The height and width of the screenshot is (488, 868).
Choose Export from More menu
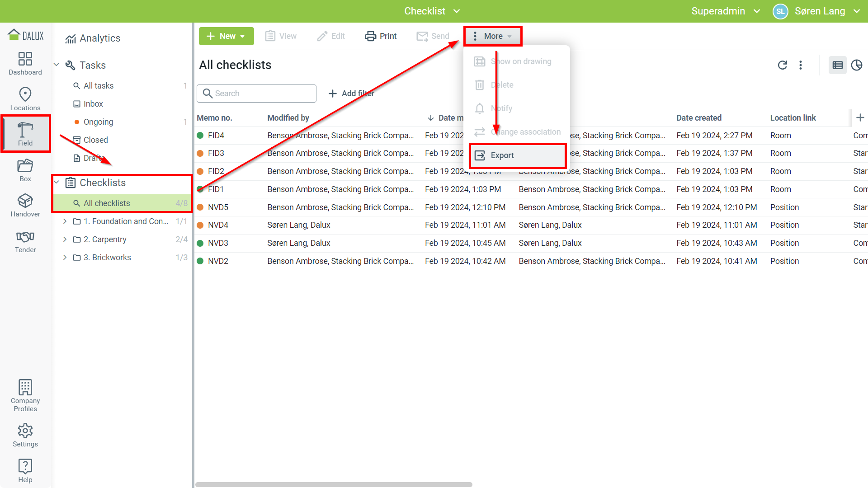502,155
